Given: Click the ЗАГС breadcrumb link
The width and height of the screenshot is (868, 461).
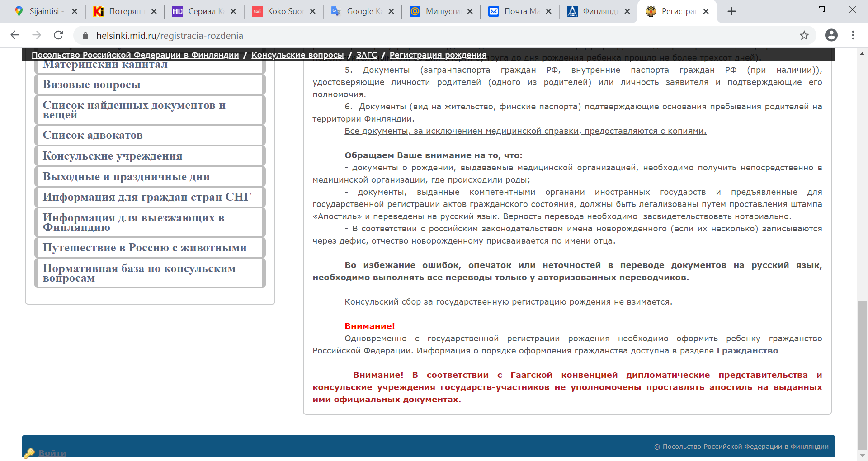Looking at the screenshot, I should tap(366, 55).
